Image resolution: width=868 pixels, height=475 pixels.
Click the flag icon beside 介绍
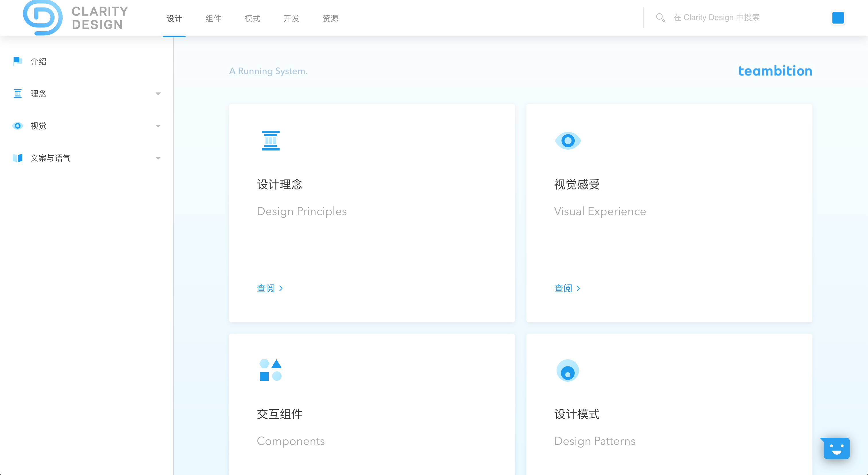[x=17, y=61]
